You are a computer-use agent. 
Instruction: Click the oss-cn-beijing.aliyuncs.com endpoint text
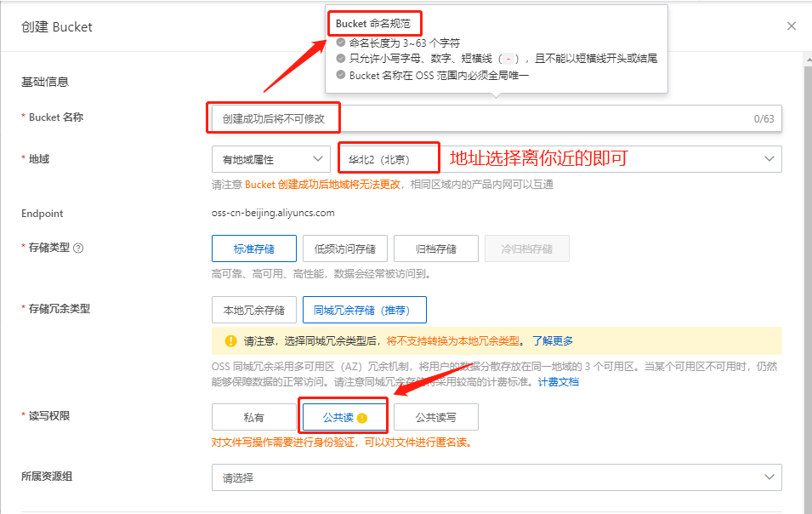tap(273, 214)
